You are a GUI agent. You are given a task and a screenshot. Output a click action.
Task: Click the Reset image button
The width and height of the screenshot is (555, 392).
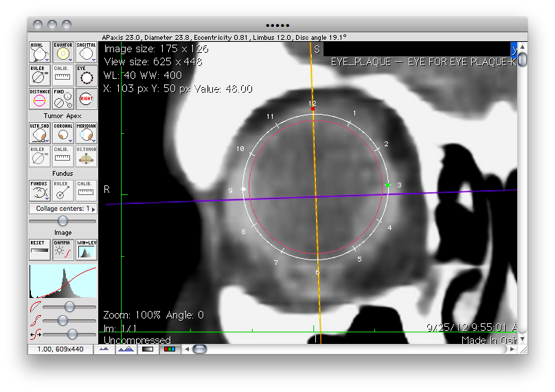tap(39, 249)
